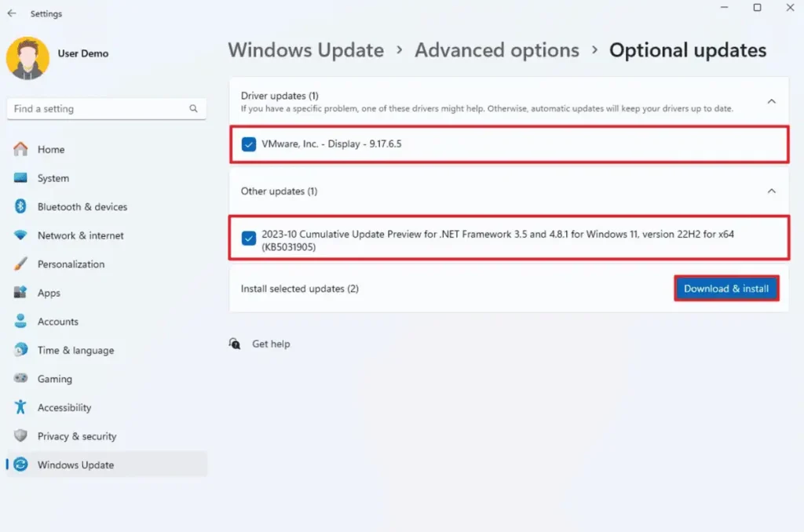Open Bluetooth & devices icon
Viewport: 804px width, 532px height.
(21, 206)
